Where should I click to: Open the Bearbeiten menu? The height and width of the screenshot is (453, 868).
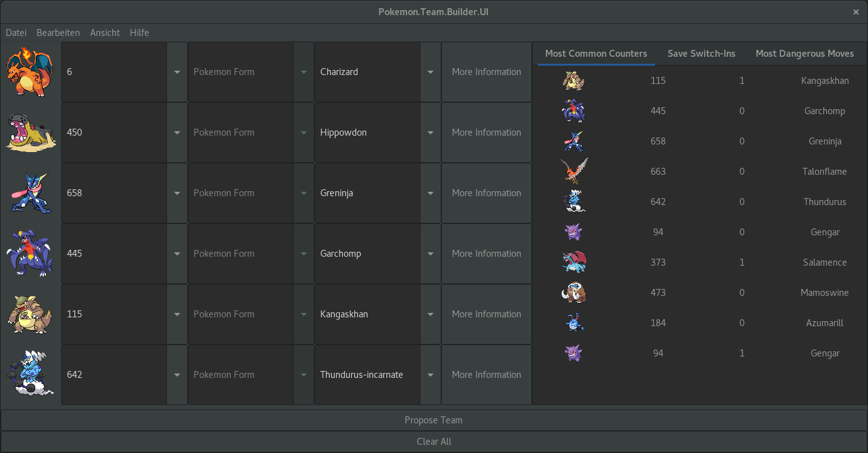[58, 33]
